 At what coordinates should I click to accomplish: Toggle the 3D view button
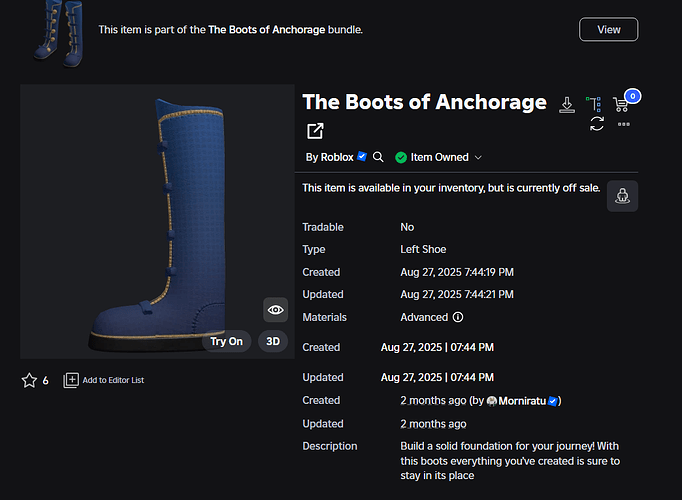(x=273, y=341)
